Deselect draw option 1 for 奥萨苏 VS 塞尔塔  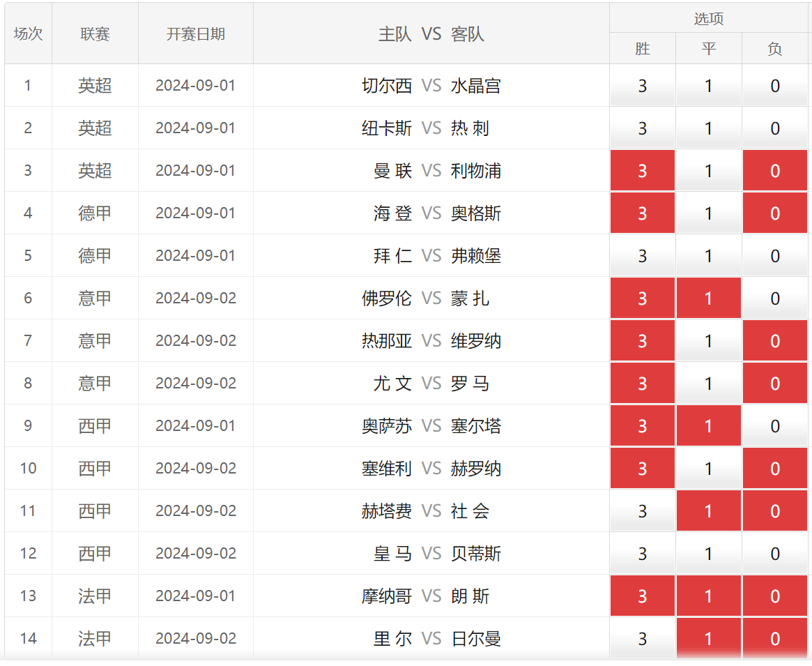tap(708, 425)
